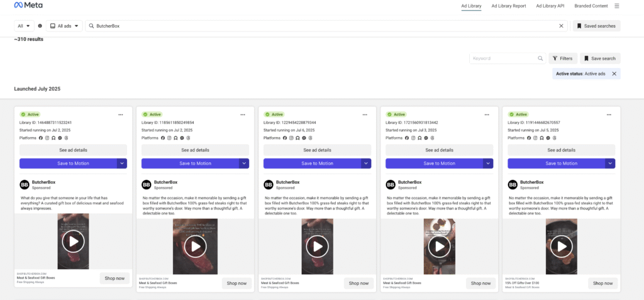Open more options on ad 1721560931813442
644x300 pixels.
pos(487,114)
